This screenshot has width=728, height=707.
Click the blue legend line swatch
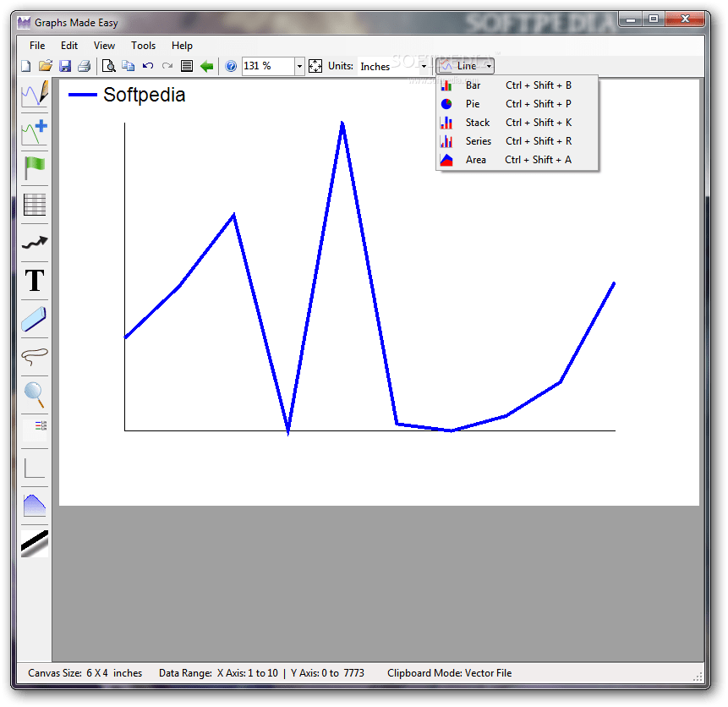point(83,95)
